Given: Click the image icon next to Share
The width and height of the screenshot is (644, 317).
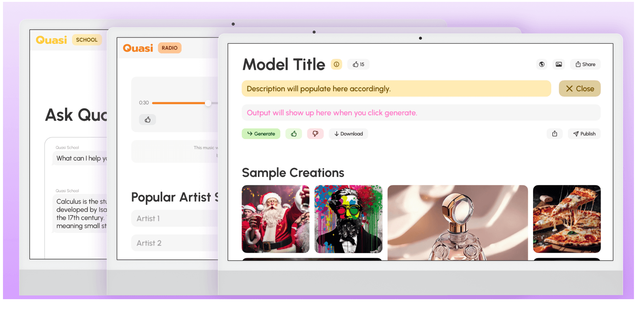Looking at the screenshot, I should point(559,64).
